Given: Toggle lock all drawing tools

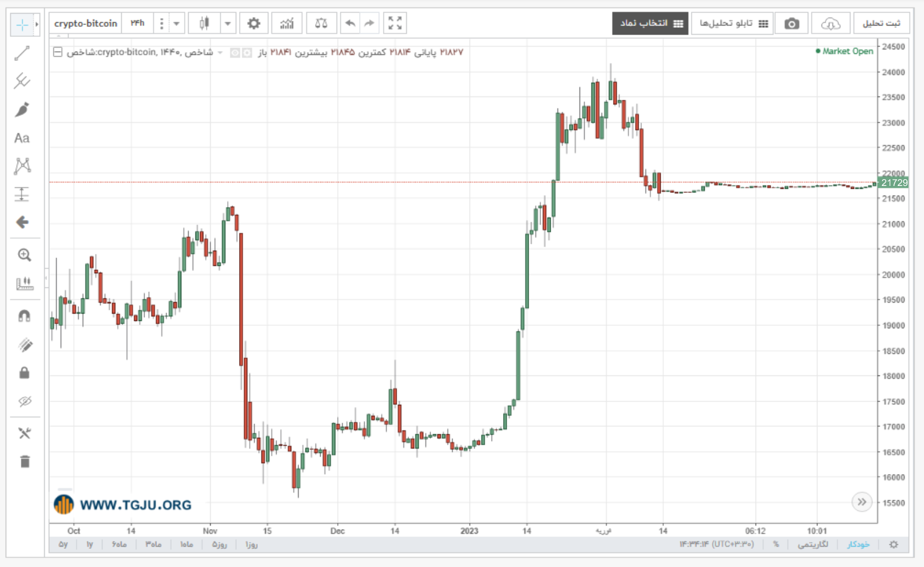Looking at the screenshot, I should click(24, 373).
